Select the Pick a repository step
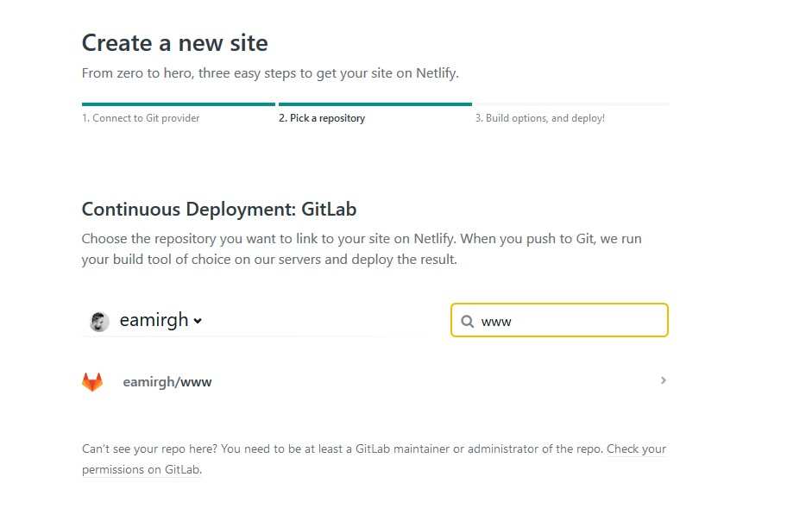Screen dimensions: 812x527 pyautogui.click(x=321, y=118)
